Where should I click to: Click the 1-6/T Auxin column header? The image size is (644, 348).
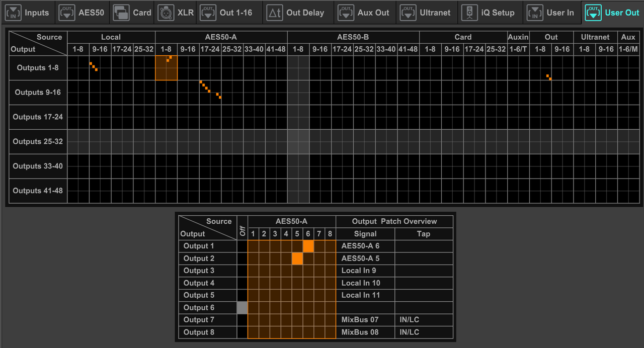518,49
